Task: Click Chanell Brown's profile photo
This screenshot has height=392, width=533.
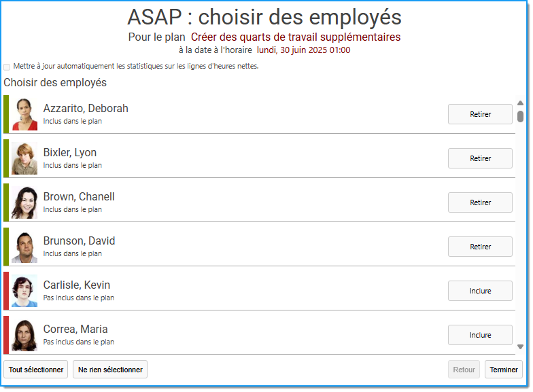Action: (x=24, y=202)
